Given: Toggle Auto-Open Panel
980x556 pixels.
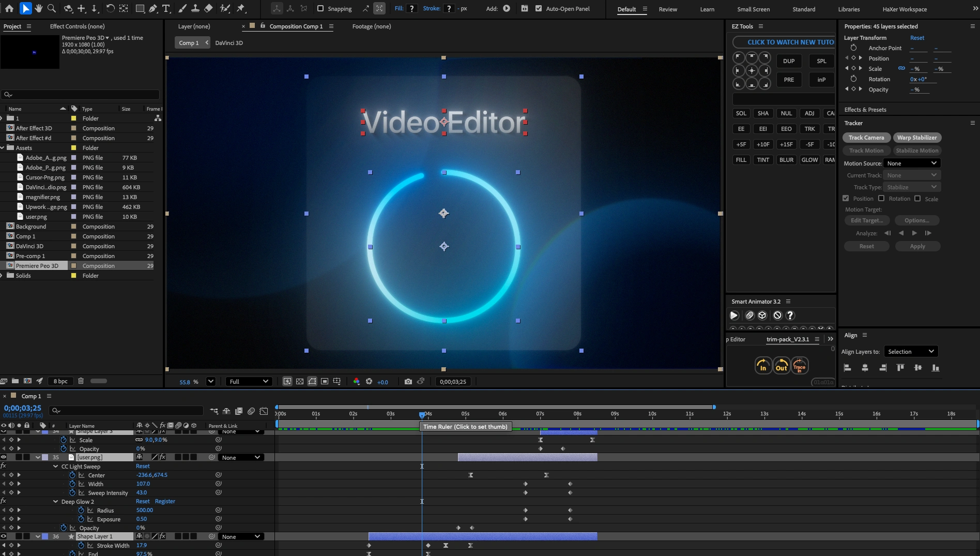Looking at the screenshot, I should click(539, 9).
